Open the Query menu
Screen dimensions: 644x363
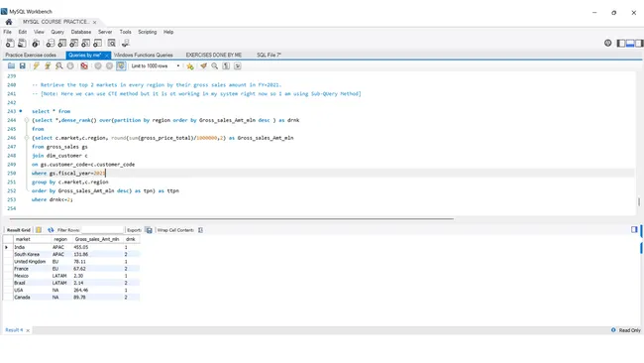(x=57, y=32)
